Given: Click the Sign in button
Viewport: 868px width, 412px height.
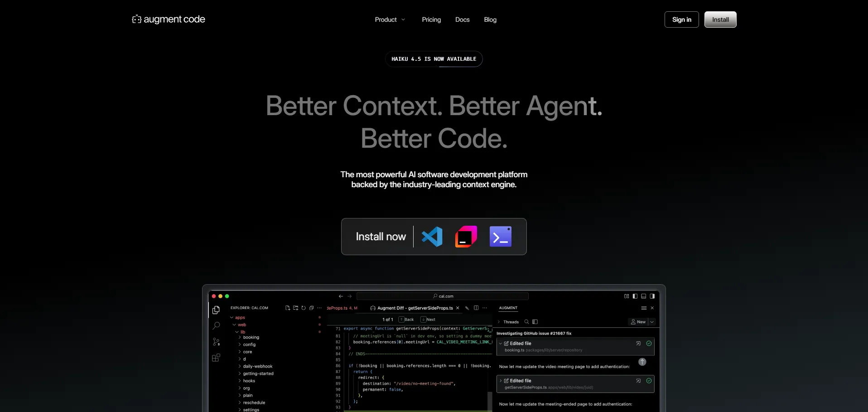Looking at the screenshot, I should [681, 19].
